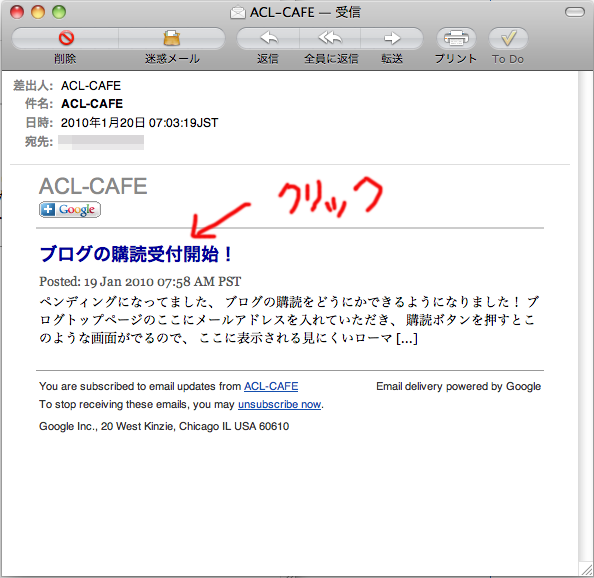Click 'Posted: 19 Jan 2010 07:58 AM PST'
The height and width of the screenshot is (578, 594).
(140, 281)
